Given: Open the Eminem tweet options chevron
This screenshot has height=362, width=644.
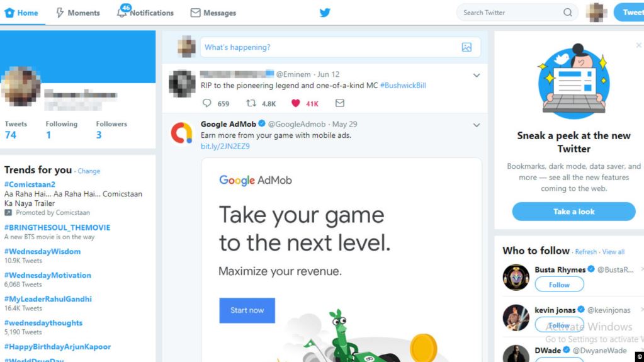Looking at the screenshot, I should coord(477,76).
